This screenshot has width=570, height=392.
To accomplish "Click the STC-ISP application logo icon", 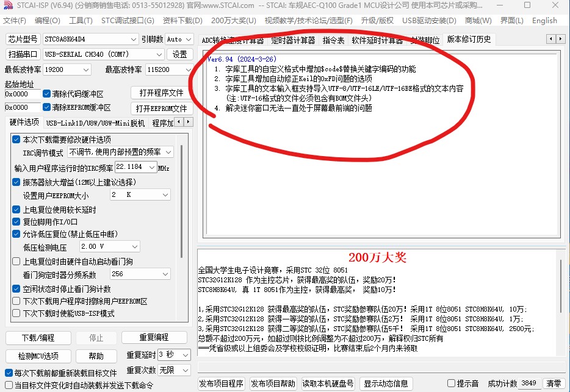I will pos(8,5).
